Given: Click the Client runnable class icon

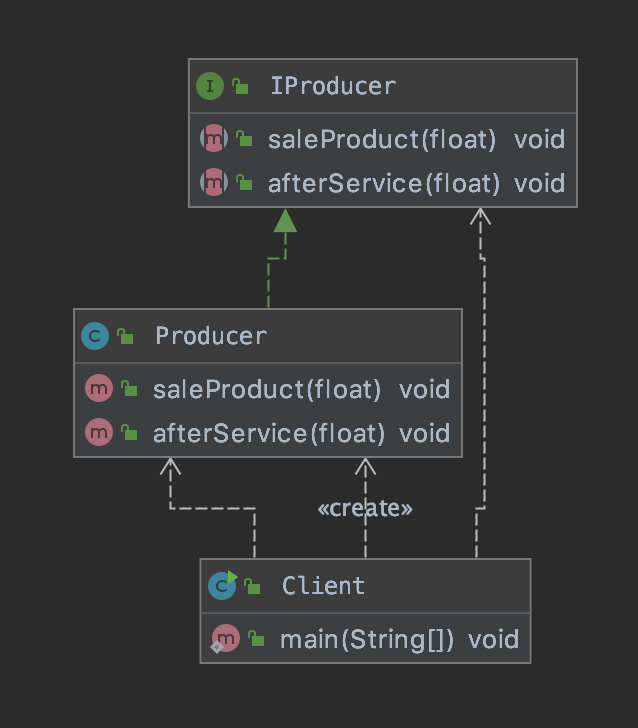Looking at the screenshot, I should click(222, 586).
